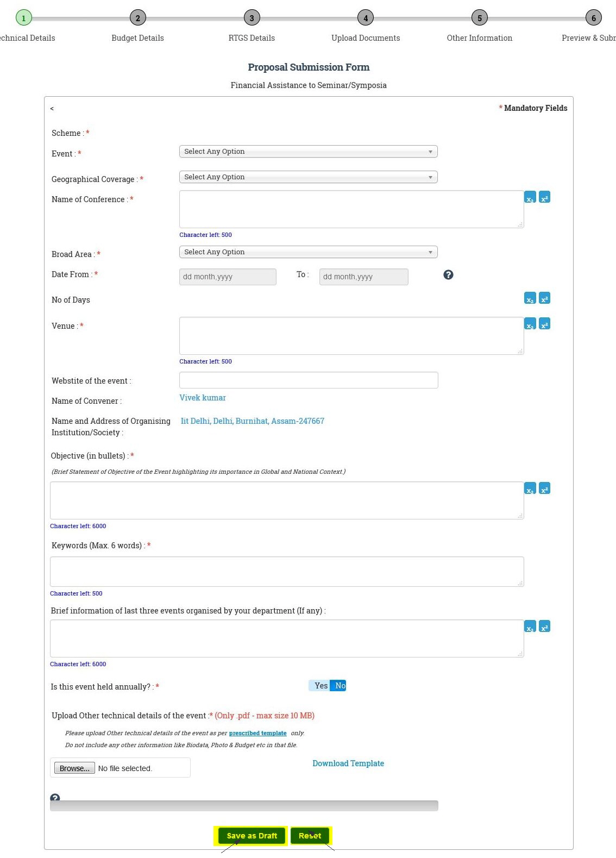
Task: Open the Geographical Coverage dropdown
Action: [308, 177]
